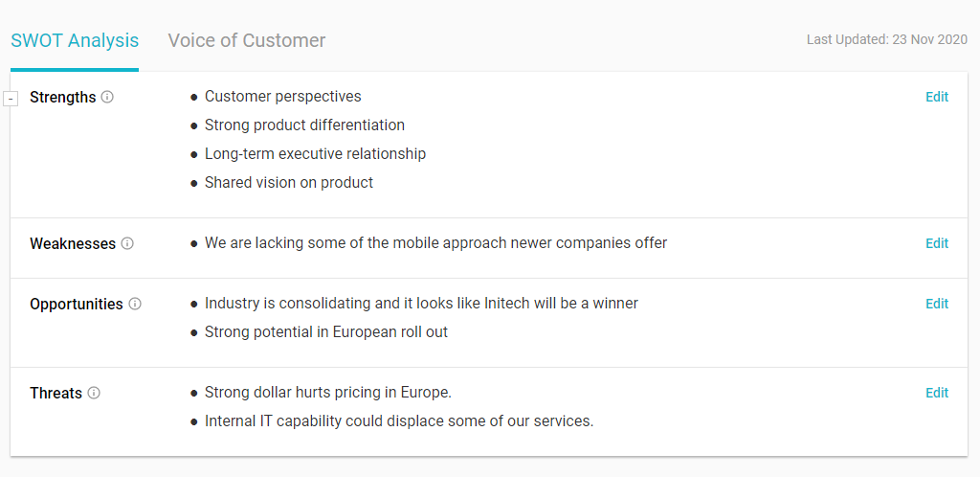Image resolution: width=980 pixels, height=477 pixels.
Task: Click the 'Shared vision on product' entry
Action: [289, 183]
